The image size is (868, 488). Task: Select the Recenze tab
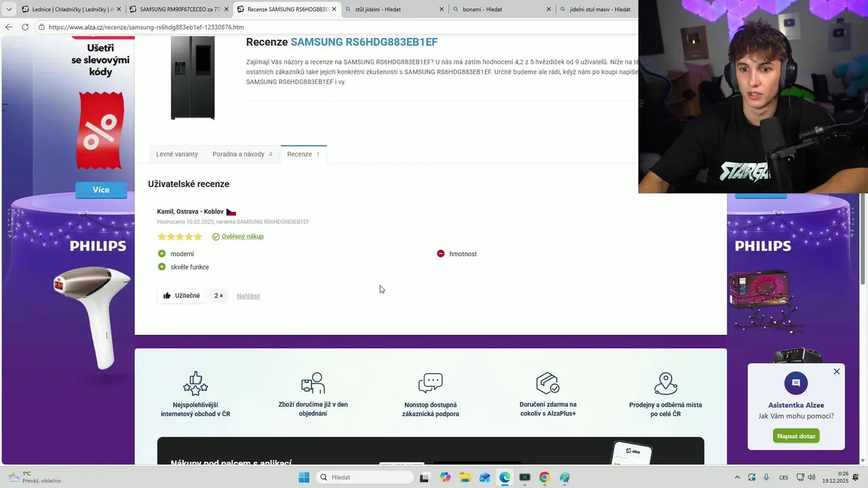(303, 154)
